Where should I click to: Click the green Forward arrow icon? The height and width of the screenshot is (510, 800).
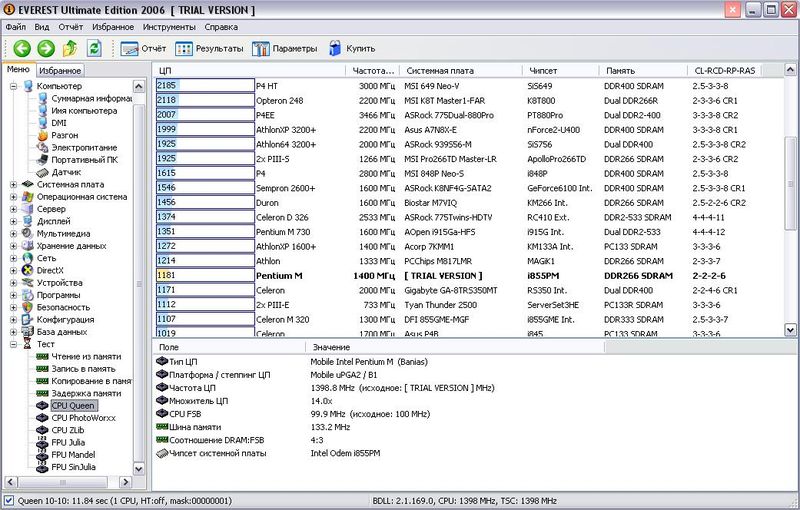click(x=46, y=48)
